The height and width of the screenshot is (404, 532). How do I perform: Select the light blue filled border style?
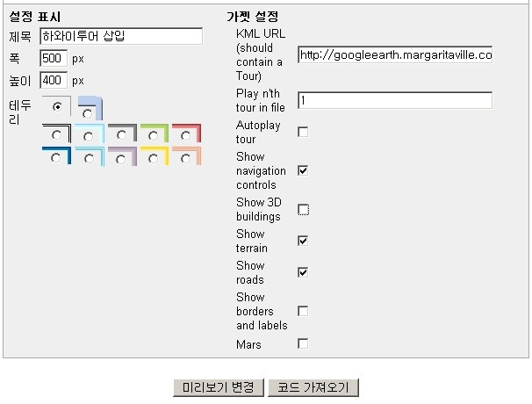click(x=87, y=113)
